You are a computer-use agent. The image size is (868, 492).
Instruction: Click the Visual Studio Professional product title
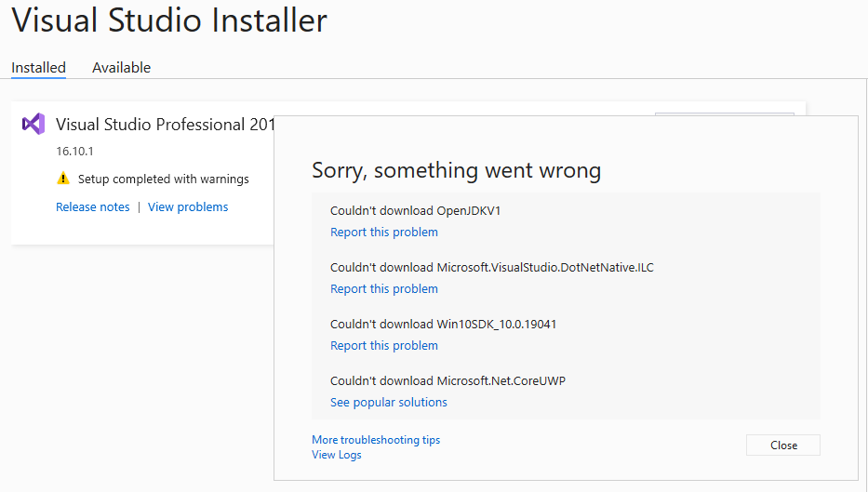[165, 125]
